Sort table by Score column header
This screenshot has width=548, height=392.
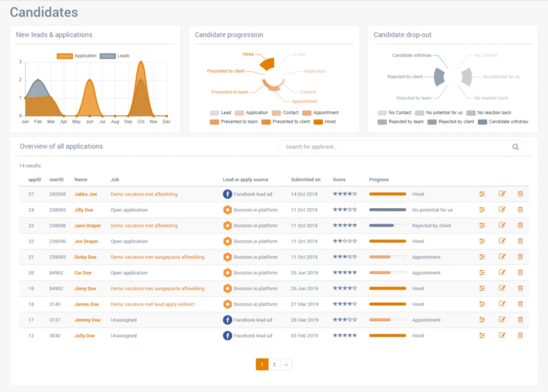click(x=339, y=179)
